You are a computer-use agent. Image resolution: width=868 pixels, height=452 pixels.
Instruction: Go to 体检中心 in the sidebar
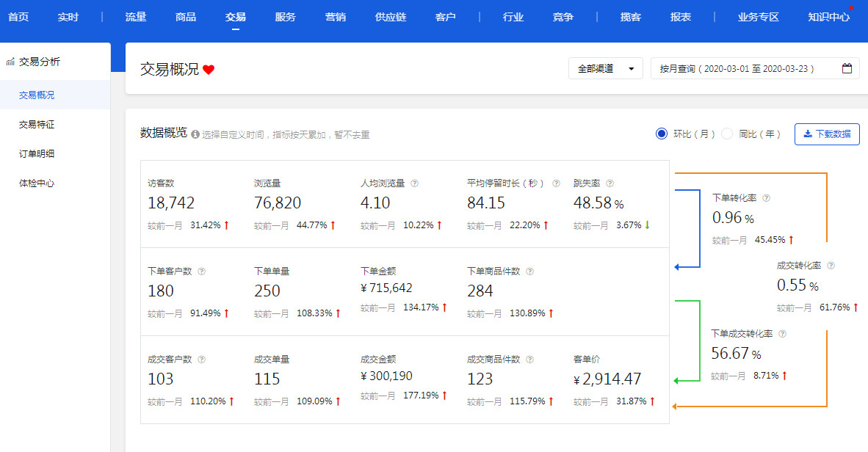pyautogui.click(x=35, y=183)
